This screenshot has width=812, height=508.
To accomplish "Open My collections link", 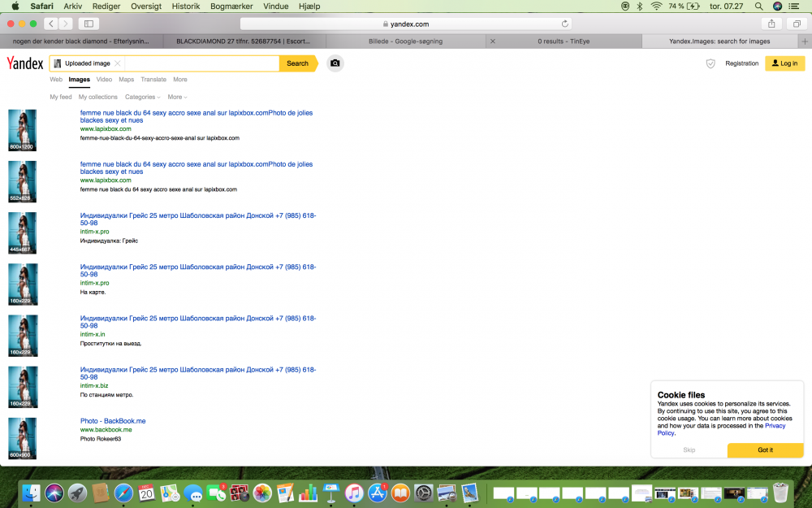I will (x=98, y=97).
